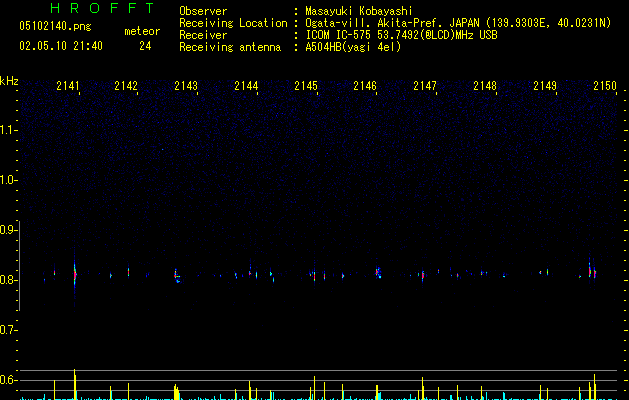The width and height of the screenshot is (629, 400).
Task: Click the 0.6 kHz frequency axis label
Action: click(x=8, y=380)
